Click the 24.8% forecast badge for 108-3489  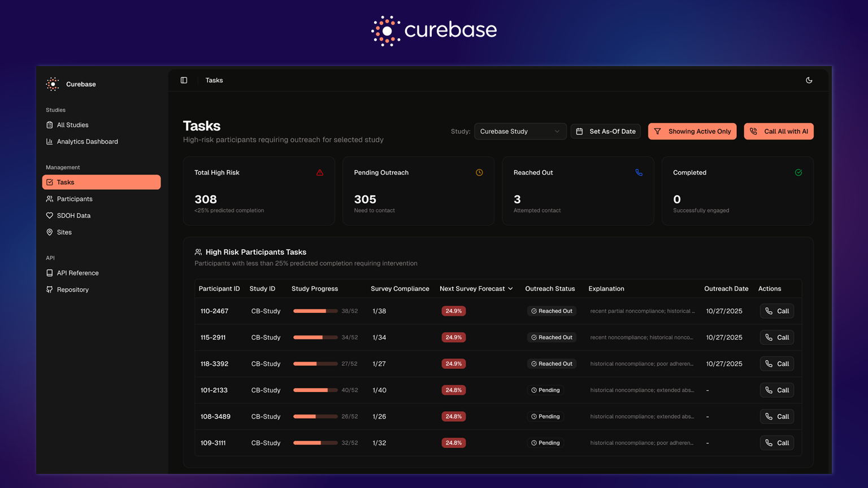[453, 417]
